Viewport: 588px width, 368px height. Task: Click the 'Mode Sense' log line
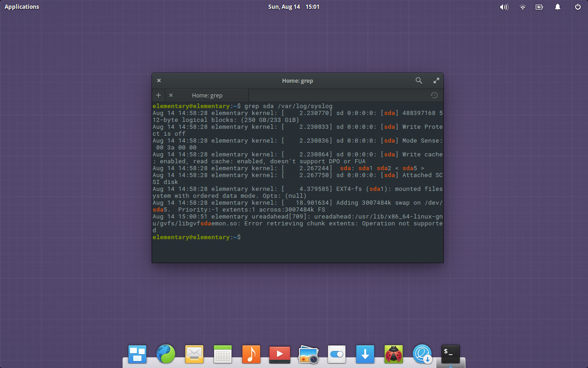pyautogui.click(x=298, y=144)
